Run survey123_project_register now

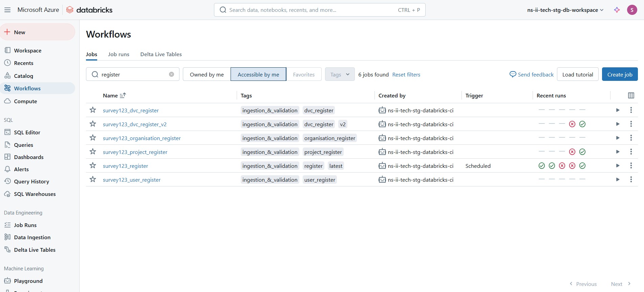point(618,152)
